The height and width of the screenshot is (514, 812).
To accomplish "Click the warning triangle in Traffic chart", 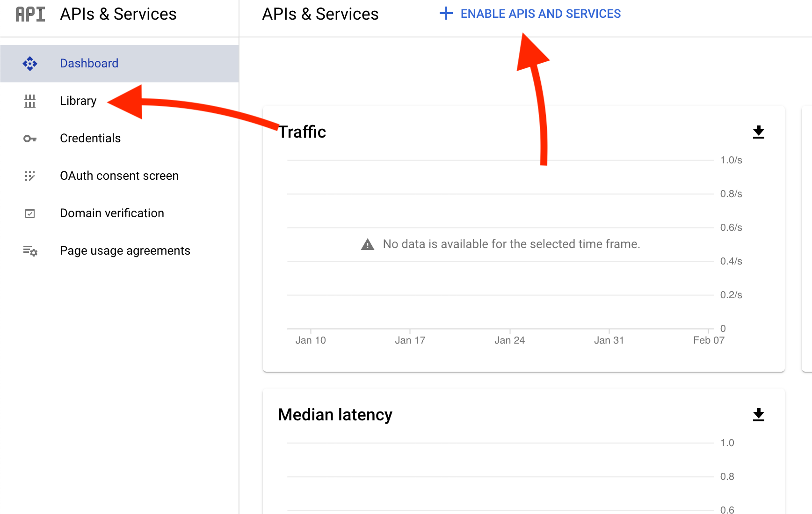I will 368,244.
